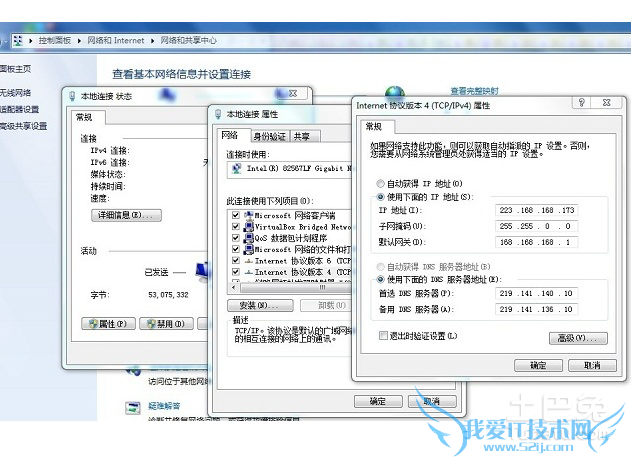The width and height of the screenshot is (631, 462).
Task: Toggle Microsoft 网络客户端 checkbox
Action: [x=236, y=215]
